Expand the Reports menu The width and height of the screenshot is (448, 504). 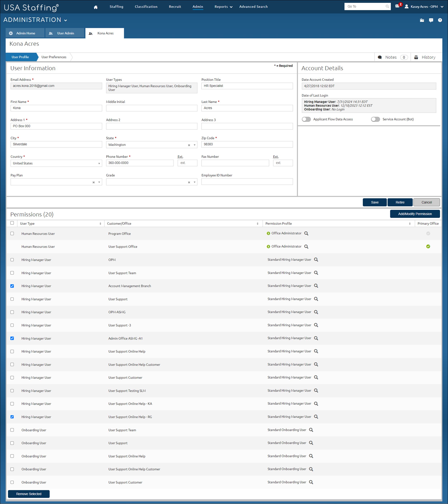tap(223, 7)
